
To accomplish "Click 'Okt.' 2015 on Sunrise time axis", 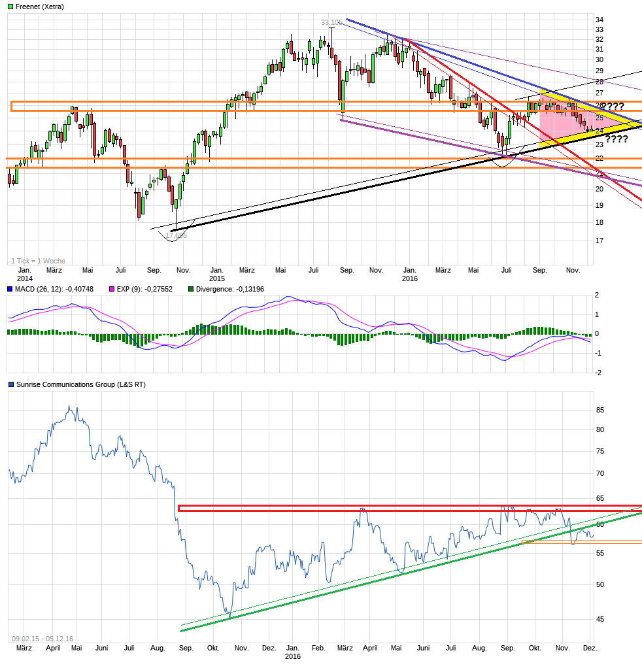I will point(213,648).
